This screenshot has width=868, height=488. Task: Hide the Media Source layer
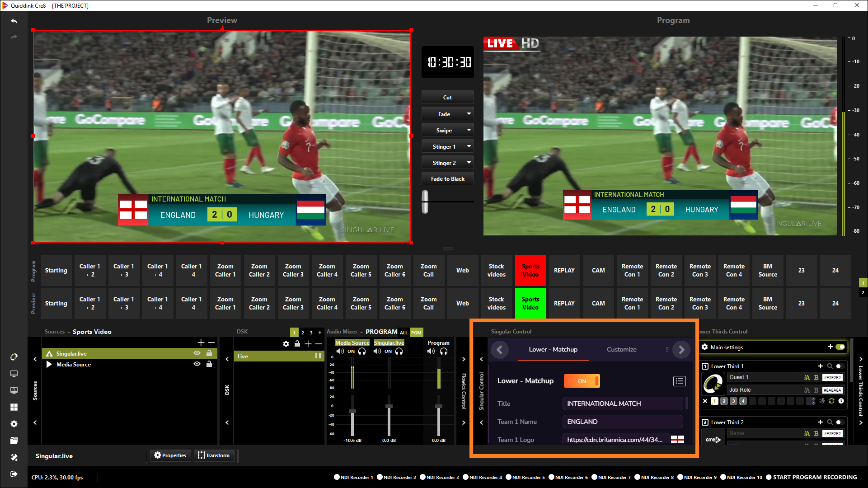pyautogui.click(x=197, y=364)
